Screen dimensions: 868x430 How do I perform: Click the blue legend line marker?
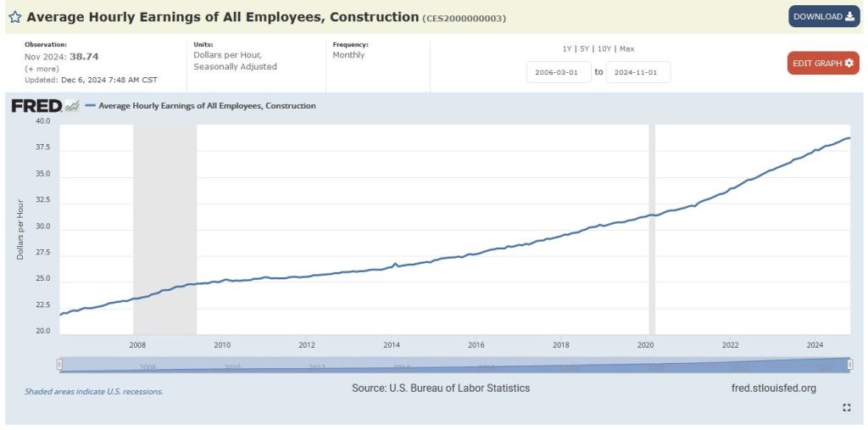pos(91,106)
